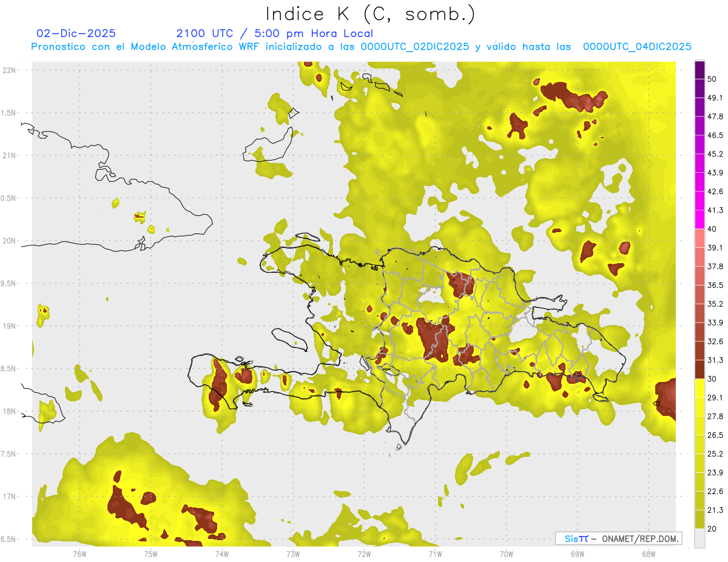Click the "42.6" colorbar value
The height and width of the screenshot is (562, 728).
click(x=715, y=192)
